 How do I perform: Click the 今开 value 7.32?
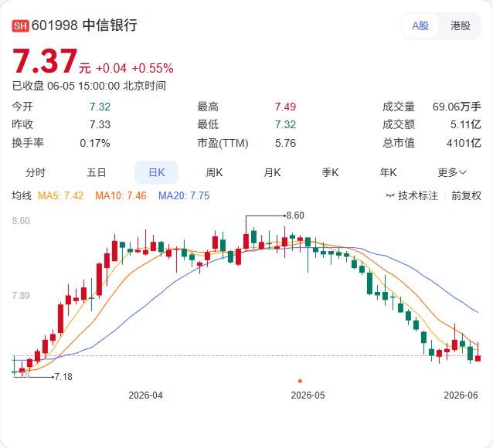tap(100, 107)
